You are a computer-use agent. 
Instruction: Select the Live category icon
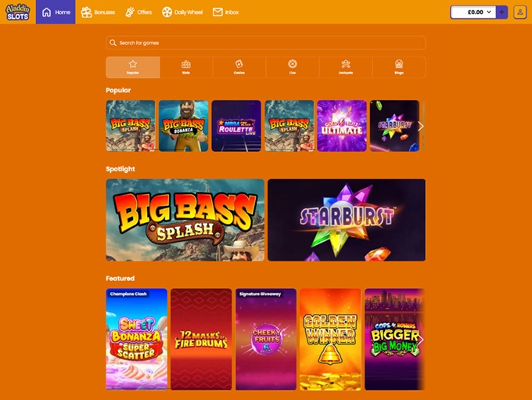pos(293,64)
